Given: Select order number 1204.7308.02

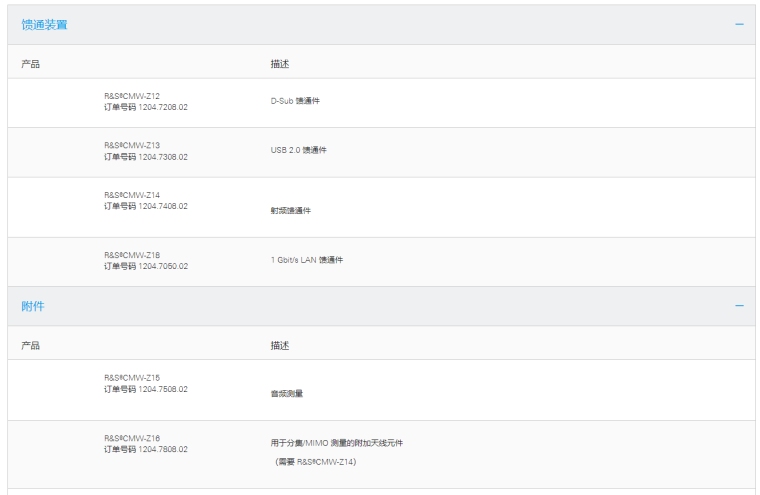Looking at the screenshot, I should 163,157.
